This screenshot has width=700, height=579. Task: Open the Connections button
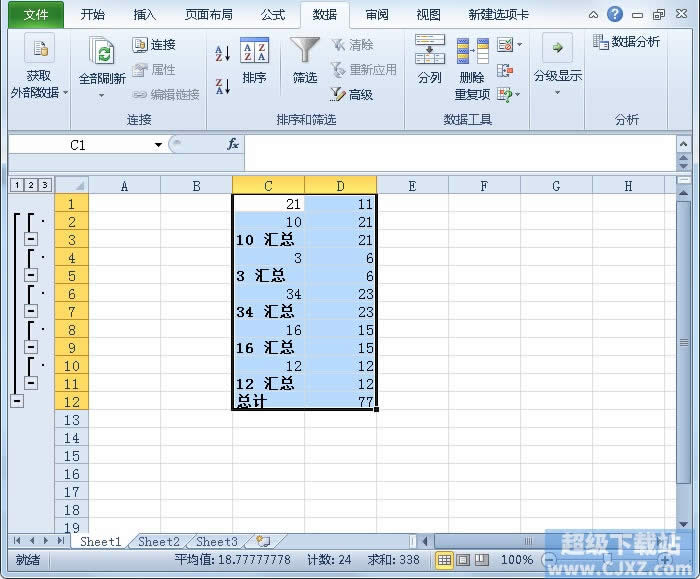154,45
